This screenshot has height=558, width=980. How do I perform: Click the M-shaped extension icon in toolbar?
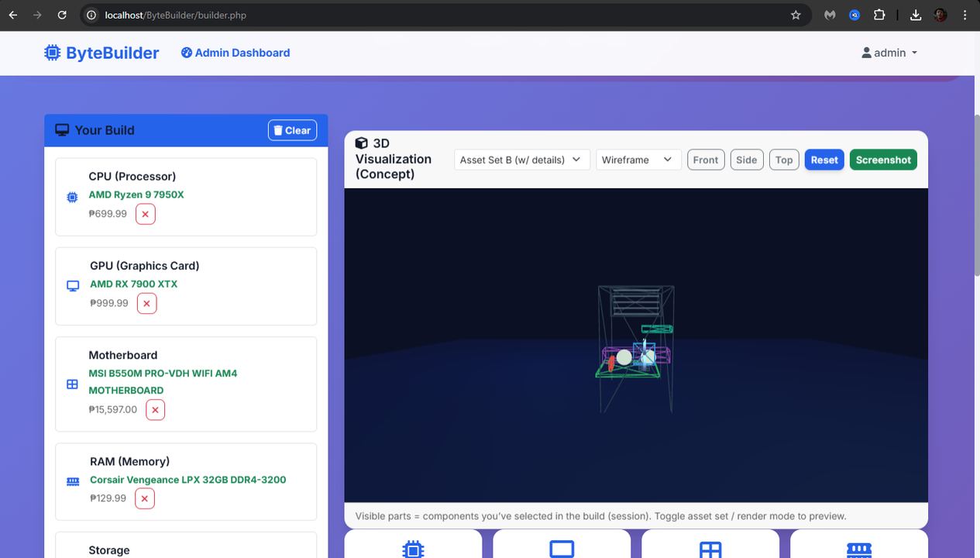(830, 15)
